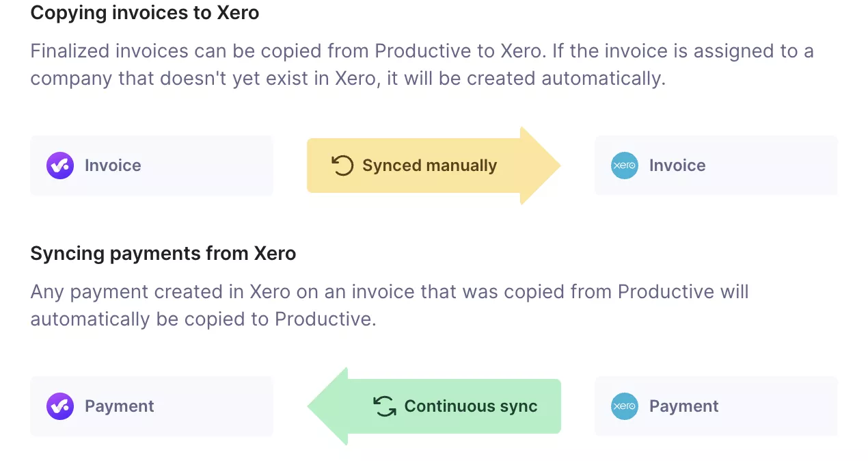This screenshot has height=461, width=868.
Task: Click the 'Copying invoices to Xero' heading
Action: coord(145,13)
